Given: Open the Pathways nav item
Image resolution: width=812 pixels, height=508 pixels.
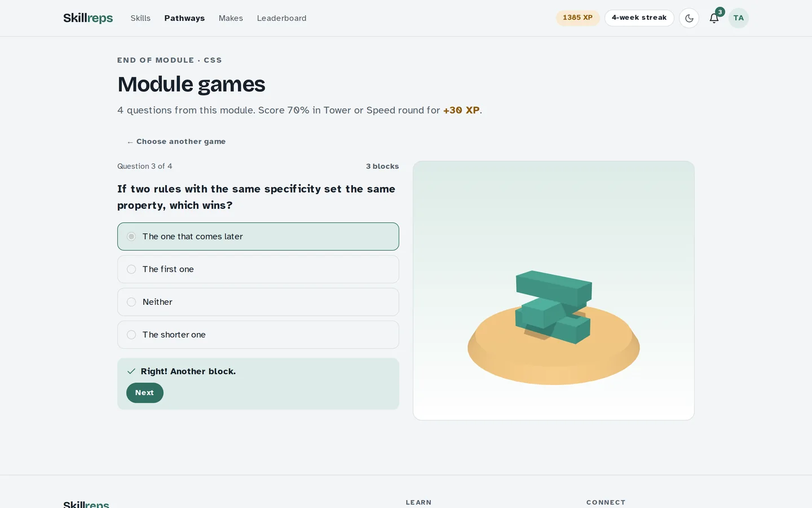Looking at the screenshot, I should point(184,18).
